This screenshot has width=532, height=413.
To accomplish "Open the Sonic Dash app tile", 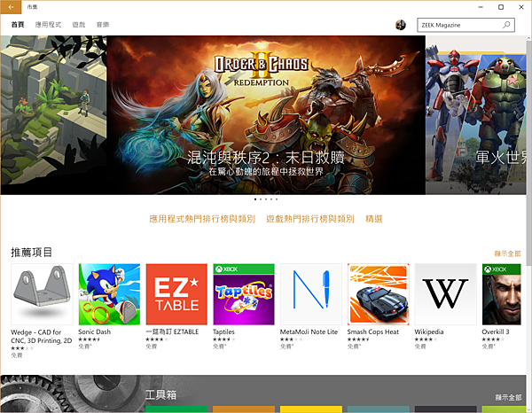I will 109,294.
